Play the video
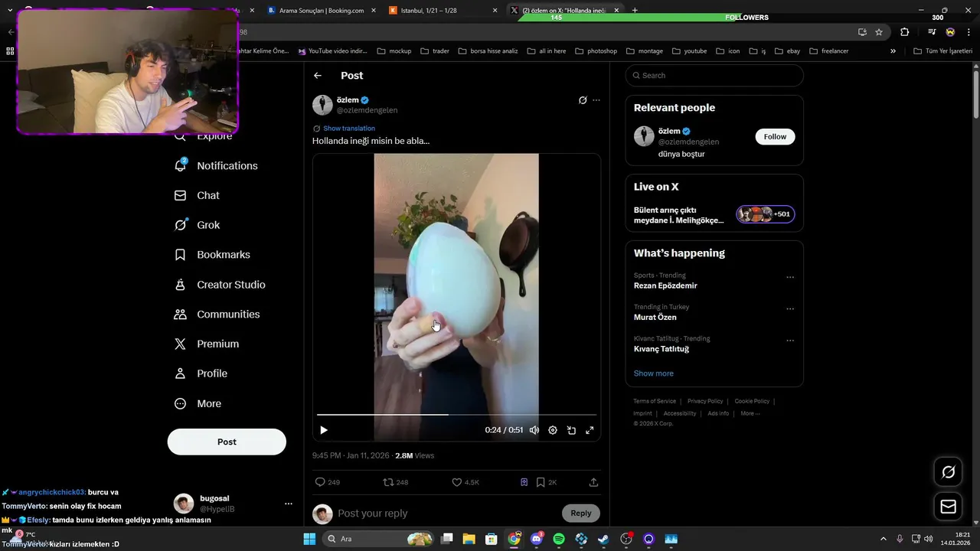This screenshot has width=980, height=551. (324, 430)
